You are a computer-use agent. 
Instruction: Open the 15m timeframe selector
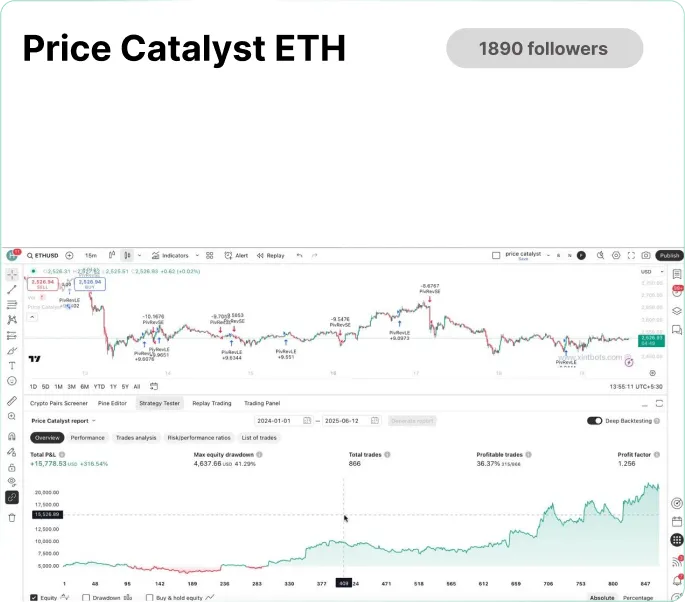(91, 256)
